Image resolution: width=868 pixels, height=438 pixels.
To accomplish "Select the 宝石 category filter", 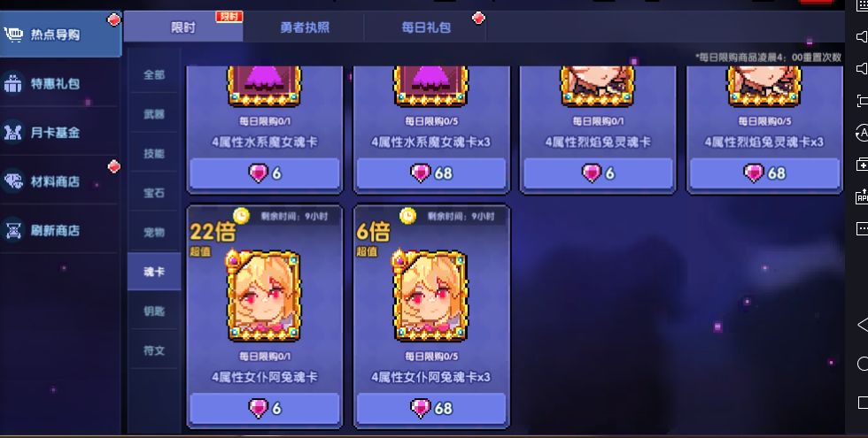I will (154, 193).
